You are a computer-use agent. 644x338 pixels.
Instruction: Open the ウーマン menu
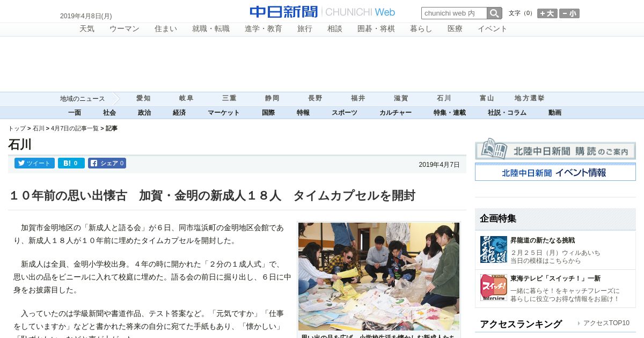click(x=125, y=29)
